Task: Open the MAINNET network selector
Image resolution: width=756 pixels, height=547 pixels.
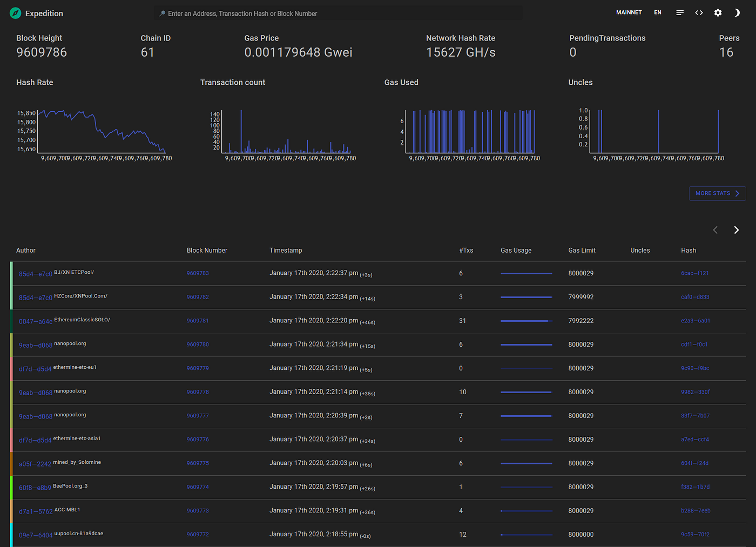Action: pyautogui.click(x=629, y=12)
